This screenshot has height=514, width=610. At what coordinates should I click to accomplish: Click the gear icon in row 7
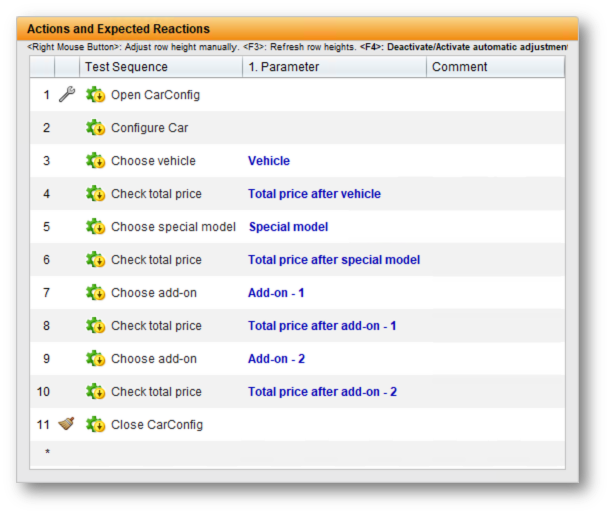(x=95, y=293)
